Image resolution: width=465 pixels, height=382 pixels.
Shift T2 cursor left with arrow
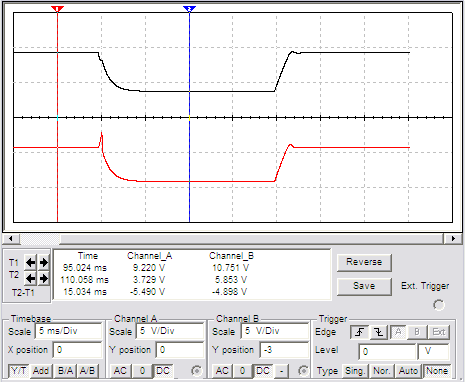(31, 278)
